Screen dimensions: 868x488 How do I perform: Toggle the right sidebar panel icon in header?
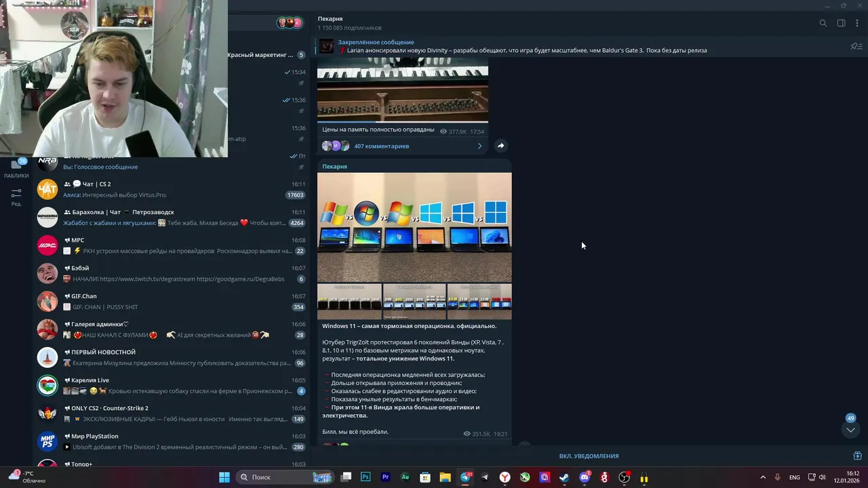(841, 23)
